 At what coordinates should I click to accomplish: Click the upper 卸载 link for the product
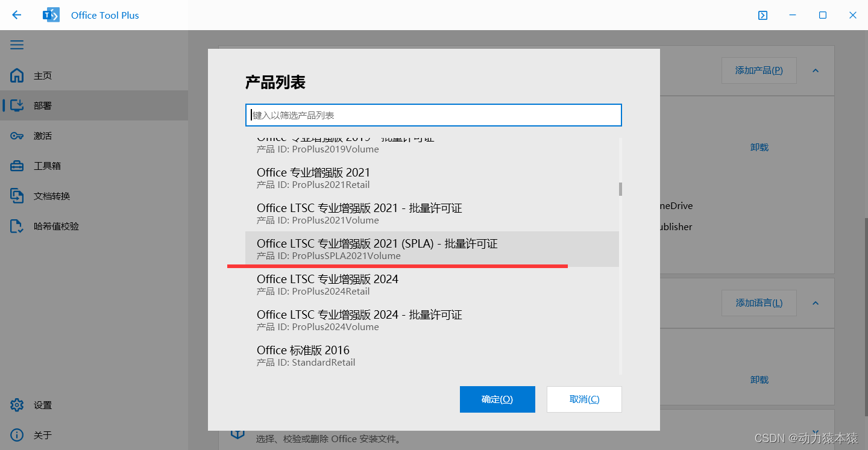[759, 147]
